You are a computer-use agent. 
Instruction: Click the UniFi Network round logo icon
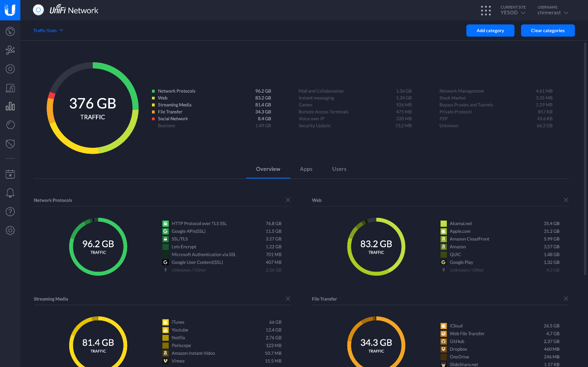point(38,10)
